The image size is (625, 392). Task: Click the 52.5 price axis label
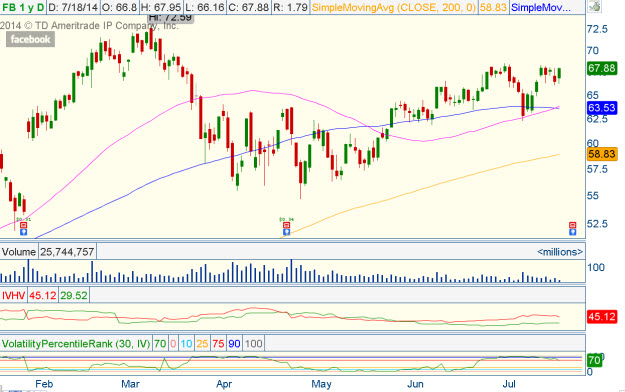[x=597, y=223]
